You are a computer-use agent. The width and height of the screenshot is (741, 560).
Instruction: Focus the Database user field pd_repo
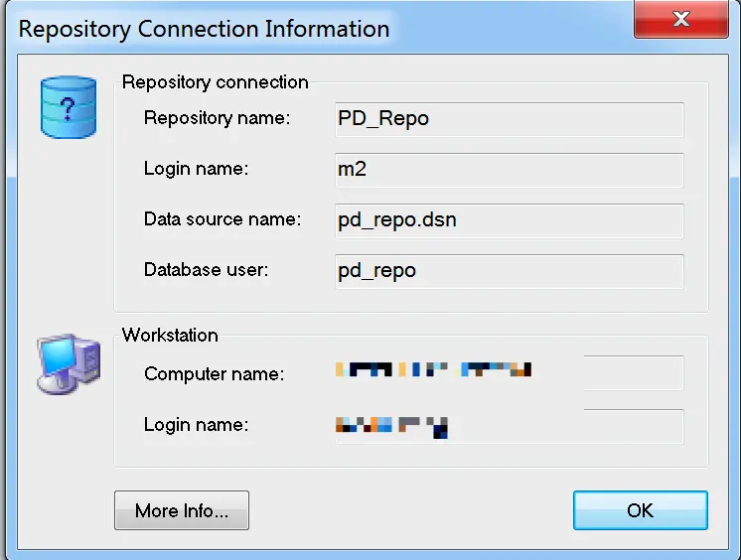(509, 271)
